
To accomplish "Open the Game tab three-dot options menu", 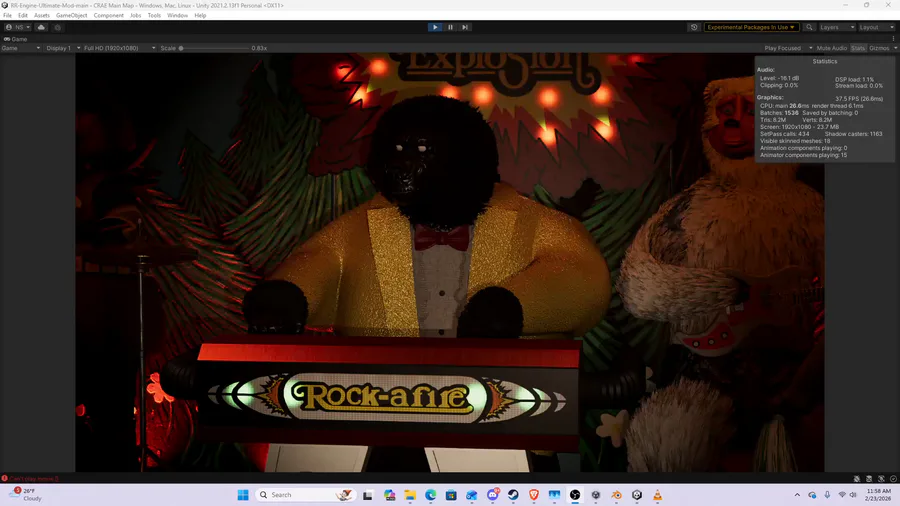I will point(893,39).
